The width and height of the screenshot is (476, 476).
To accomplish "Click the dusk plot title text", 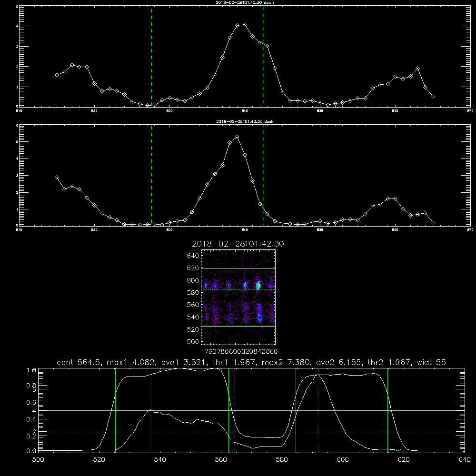I will (x=245, y=121).
